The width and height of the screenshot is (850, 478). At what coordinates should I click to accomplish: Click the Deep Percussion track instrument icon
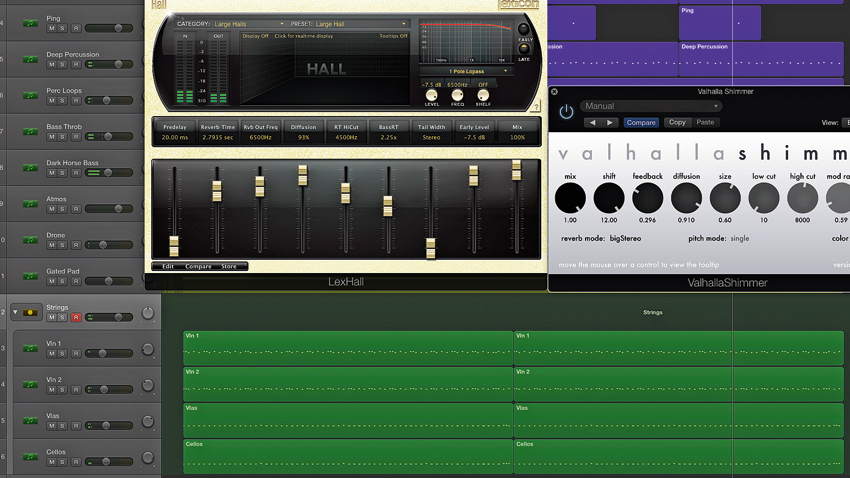pos(30,59)
